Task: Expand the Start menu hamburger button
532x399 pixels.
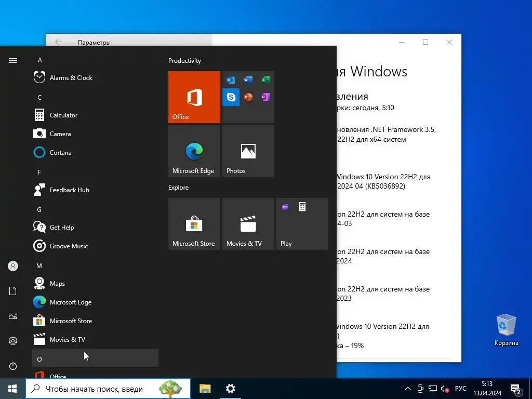Action: (x=13, y=60)
